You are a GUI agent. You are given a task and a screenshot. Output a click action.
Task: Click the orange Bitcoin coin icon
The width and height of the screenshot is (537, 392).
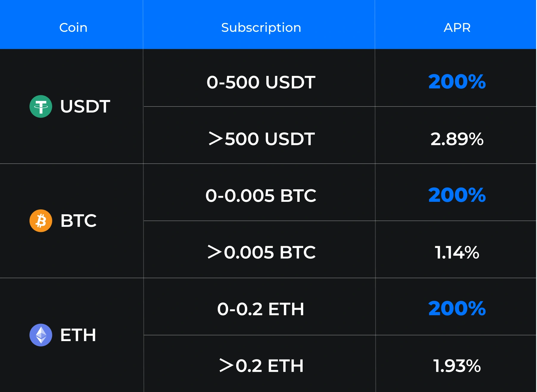tap(41, 221)
